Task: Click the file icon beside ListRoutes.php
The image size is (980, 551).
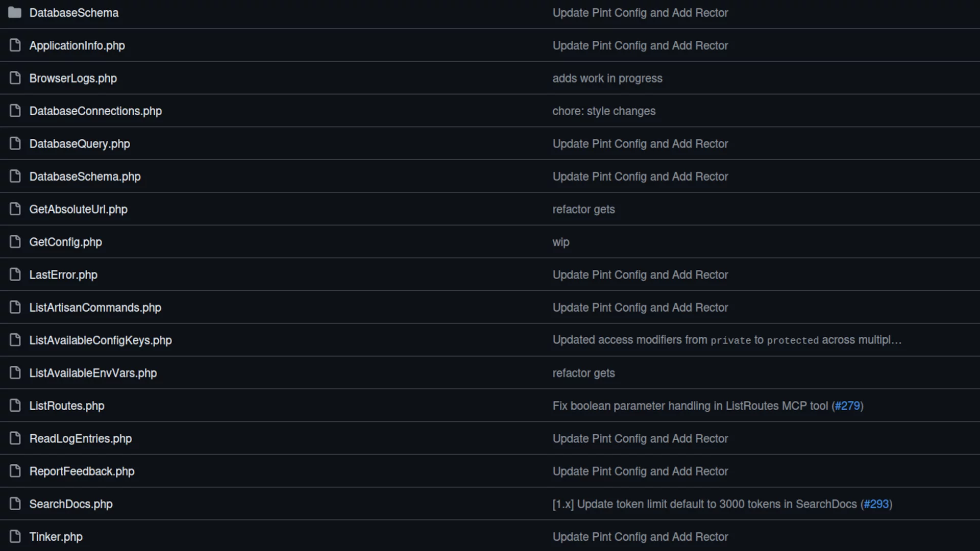Action: click(15, 406)
